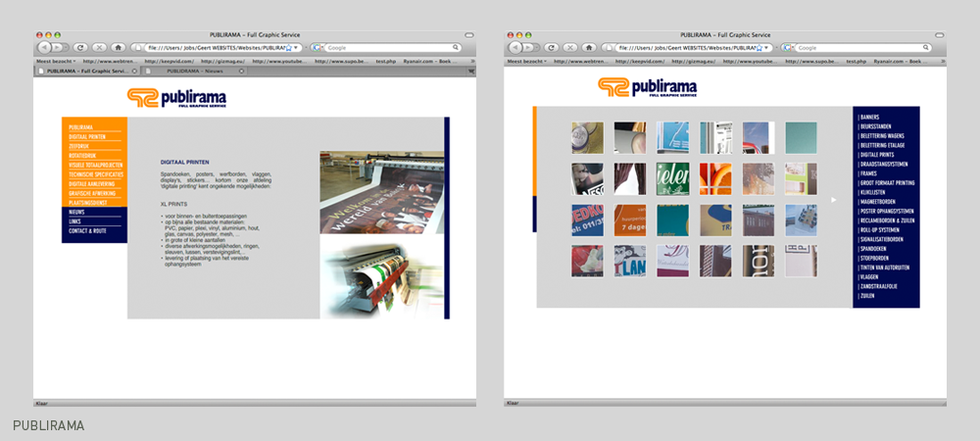The width and height of the screenshot is (980, 441).
Task: Open LINKS in the blue menu
Action: point(75,221)
